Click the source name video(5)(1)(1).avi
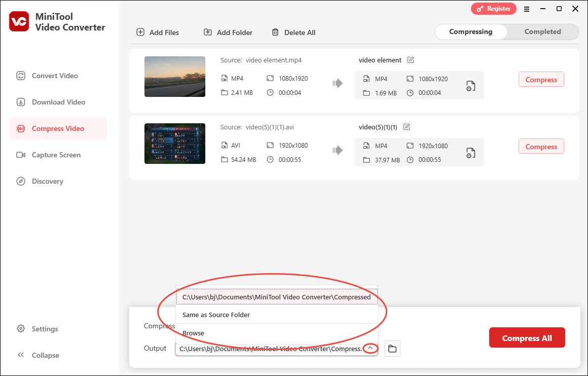This screenshot has height=376, width=588. pos(270,127)
